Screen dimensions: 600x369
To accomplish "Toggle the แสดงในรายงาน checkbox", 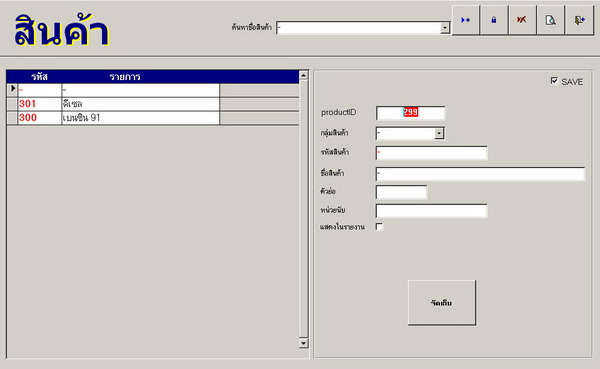I will [x=379, y=227].
